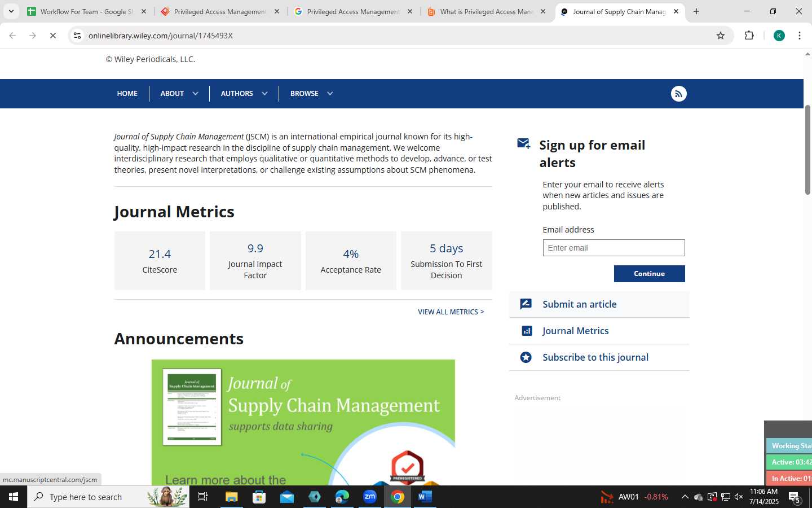The height and width of the screenshot is (508, 812).
Task: Stop loading the page
Action: 52,36
